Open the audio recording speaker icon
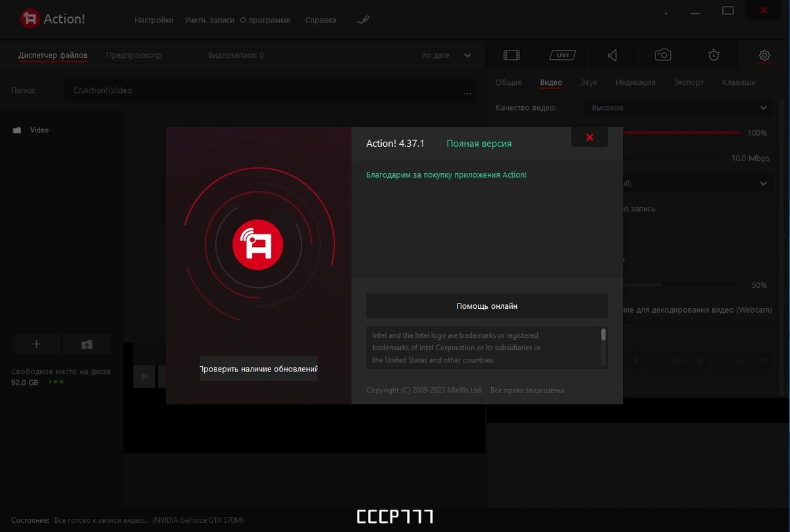This screenshot has width=790, height=532. tap(613, 55)
